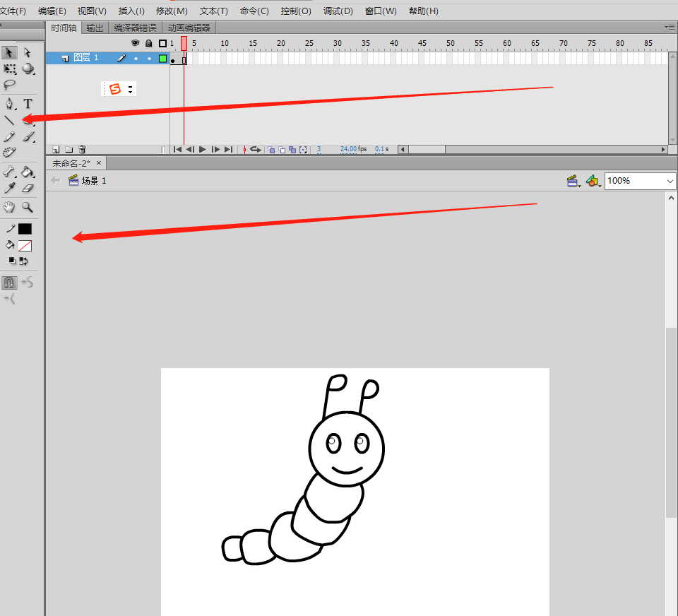The height and width of the screenshot is (616, 678).
Task: Select the Eraser tool
Action: [28, 189]
